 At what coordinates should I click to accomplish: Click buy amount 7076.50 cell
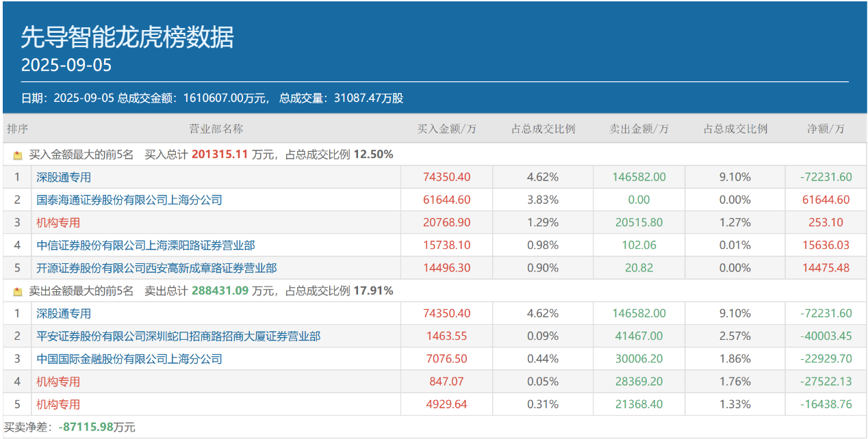pyautogui.click(x=447, y=358)
